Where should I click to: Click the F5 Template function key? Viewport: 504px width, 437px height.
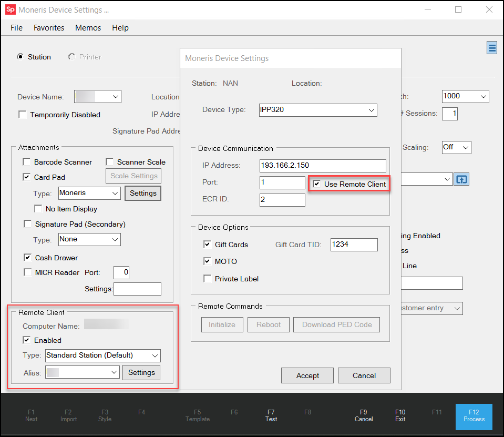coord(198,416)
